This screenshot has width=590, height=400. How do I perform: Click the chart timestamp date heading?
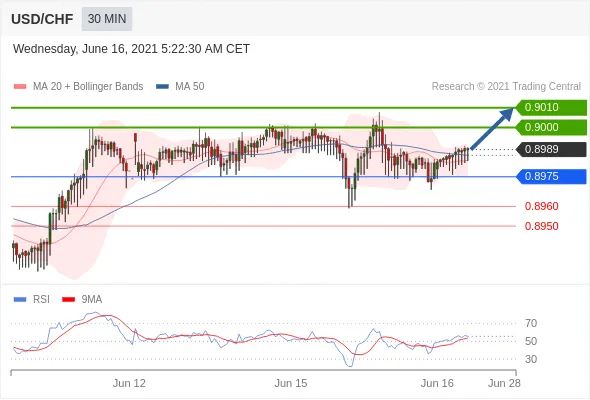(131, 49)
